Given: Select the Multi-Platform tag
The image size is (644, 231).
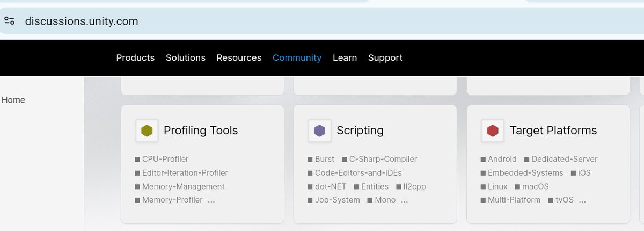Looking at the screenshot, I should [x=510, y=200].
